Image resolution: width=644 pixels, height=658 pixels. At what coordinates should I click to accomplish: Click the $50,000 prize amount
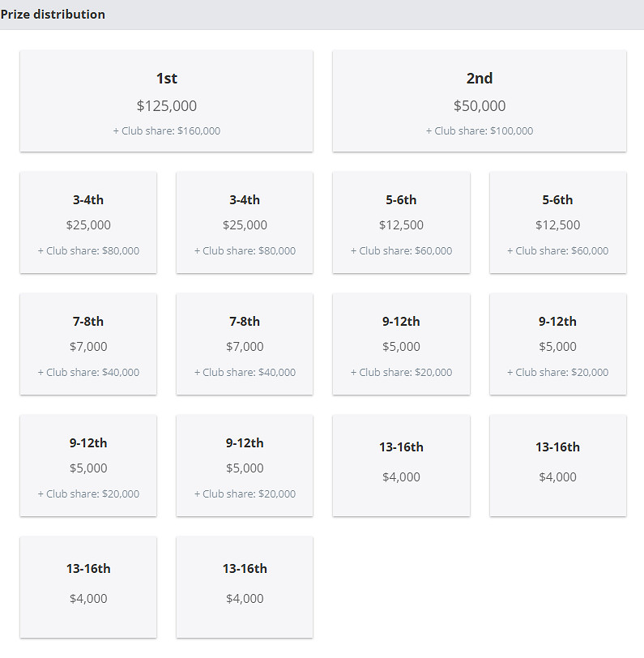pos(479,106)
